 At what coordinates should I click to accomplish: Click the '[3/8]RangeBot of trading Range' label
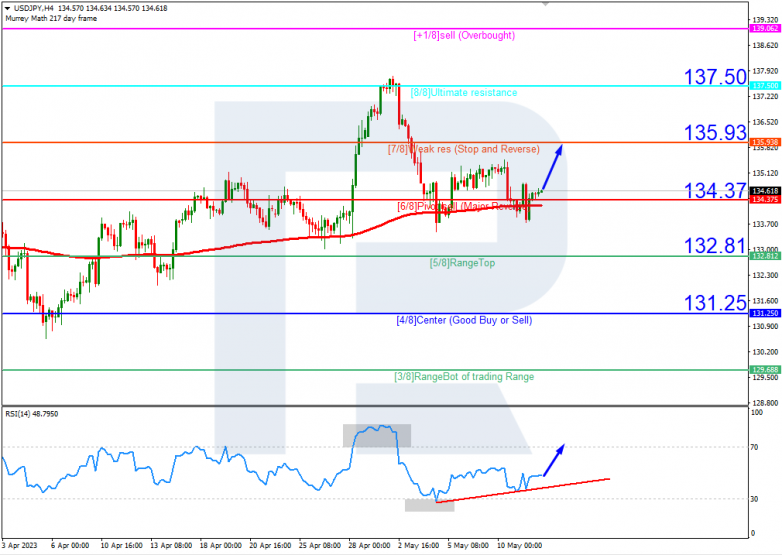tap(464, 376)
